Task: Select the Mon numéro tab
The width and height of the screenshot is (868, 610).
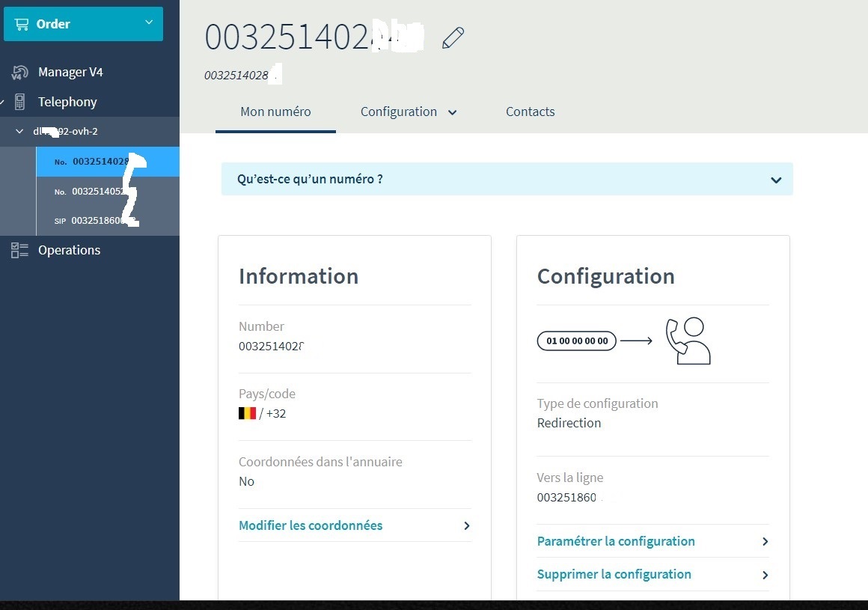Action: pyautogui.click(x=275, y=112)
